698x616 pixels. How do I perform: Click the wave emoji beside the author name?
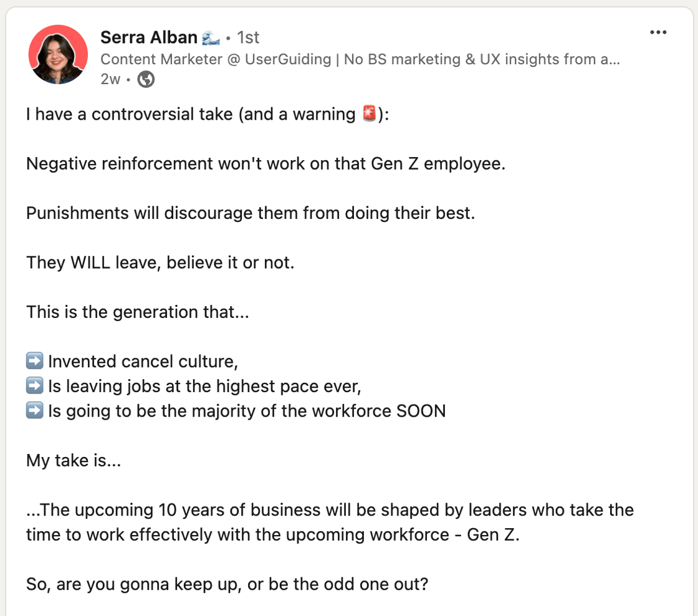click(211, 38)
